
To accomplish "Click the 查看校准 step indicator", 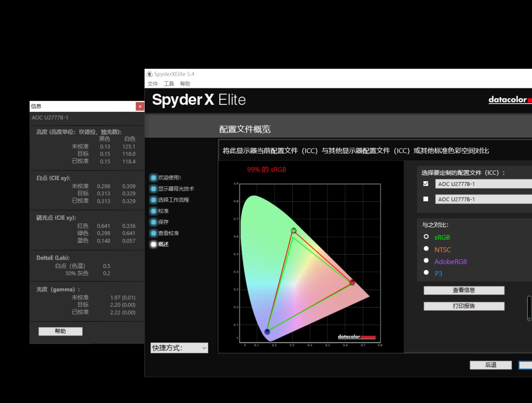I will 153,233.
